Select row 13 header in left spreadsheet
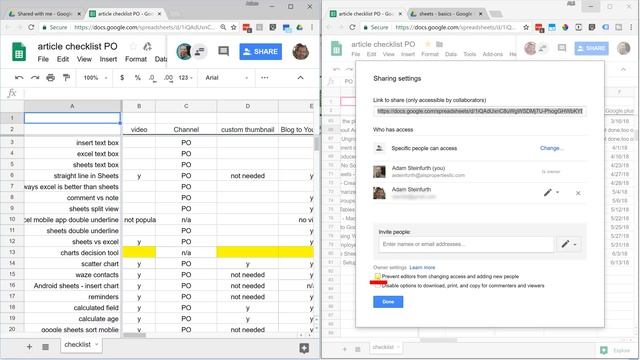640x360 pixels. tap(12, 252)
